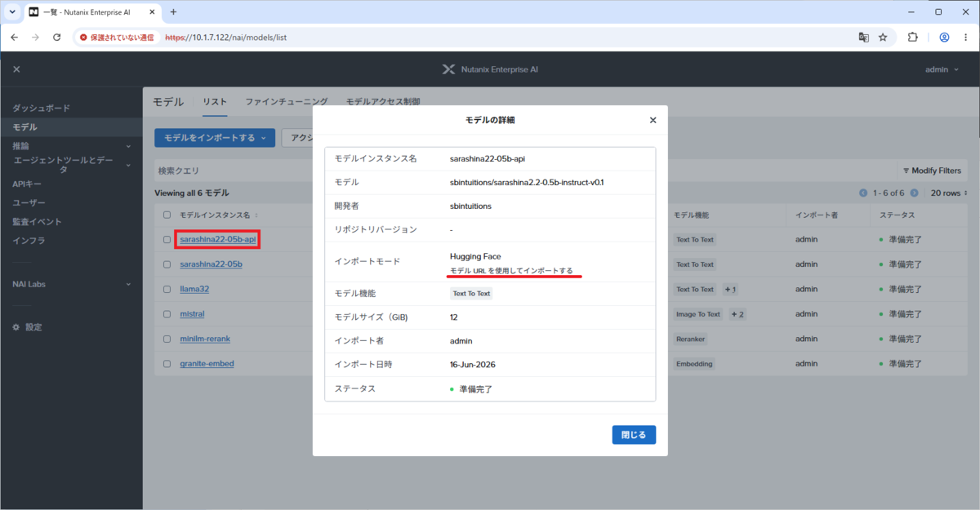Check the minilm-rerank row checkbox
Screen dimensions: 980x510
click(167, 339)
